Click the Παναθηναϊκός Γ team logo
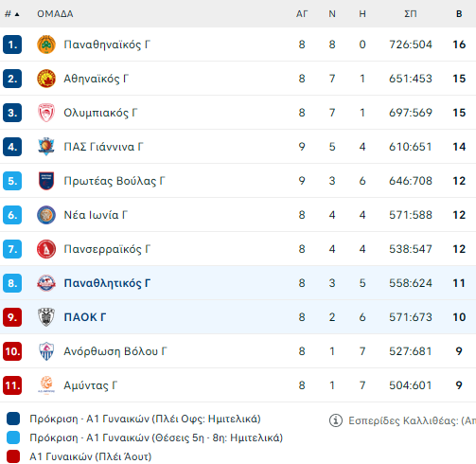 pyautogui.click(x=46, y=45)
